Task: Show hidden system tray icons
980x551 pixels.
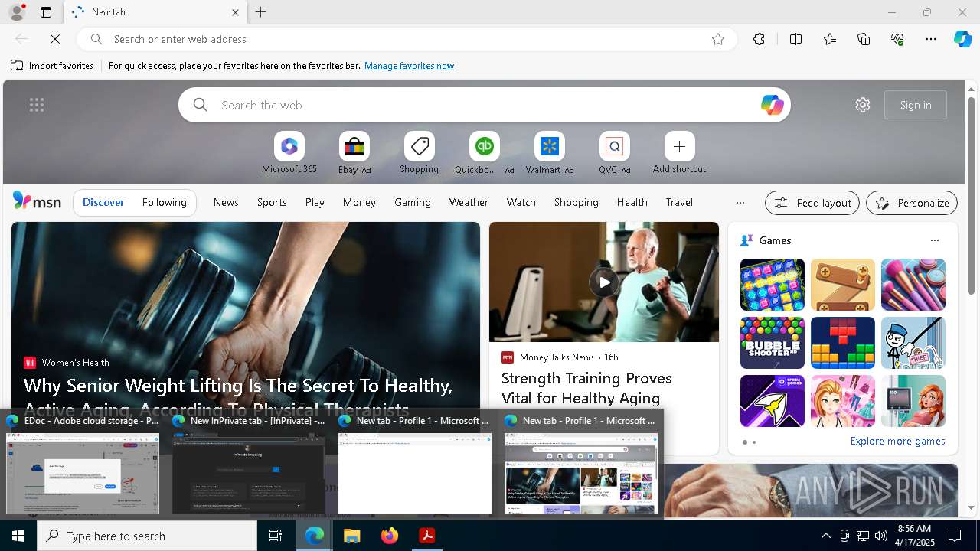Action: click(x=825, y=536)
